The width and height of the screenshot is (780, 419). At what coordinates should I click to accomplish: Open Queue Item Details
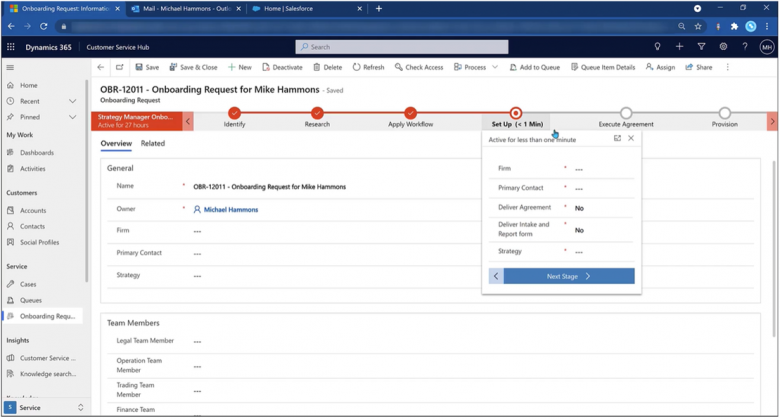point(603,67)
